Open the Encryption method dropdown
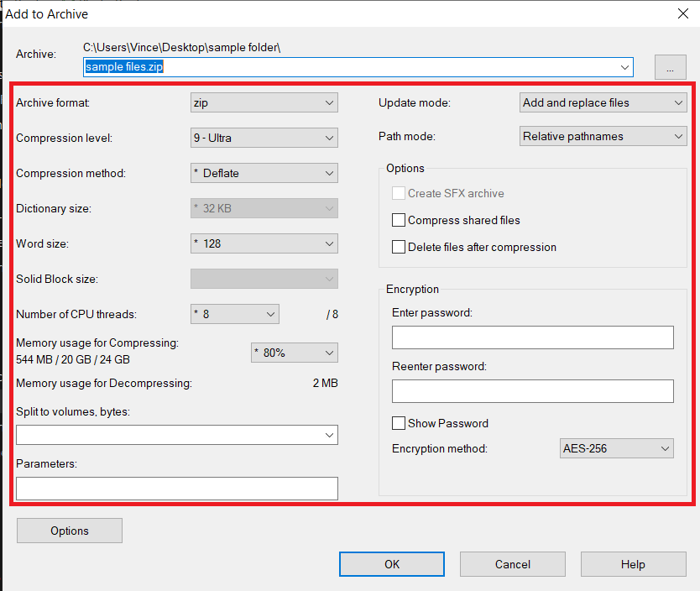This screenshot has height=591, width=700. click(616, 447)
